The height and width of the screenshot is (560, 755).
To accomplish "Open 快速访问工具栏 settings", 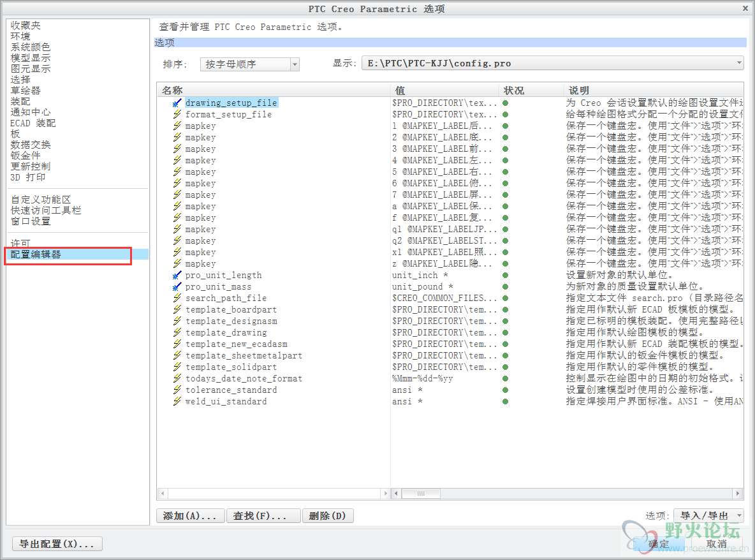I will [x=46, y=210].
